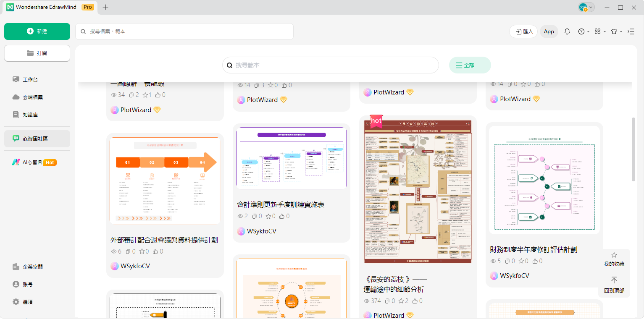Screen dimensions: 644x319
Task: Click the new tab plus icon
Action: pos(105,7)
